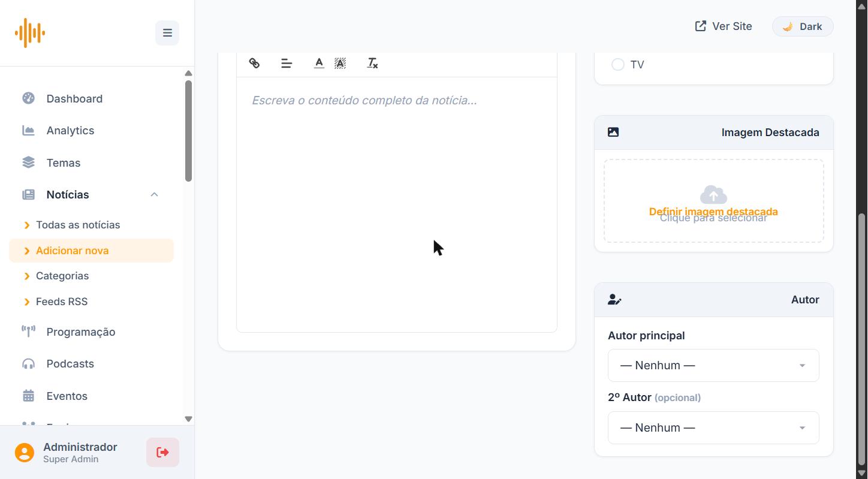The image size is (868, 479).
Task: Click the Ver Site link
Action: 724,26
